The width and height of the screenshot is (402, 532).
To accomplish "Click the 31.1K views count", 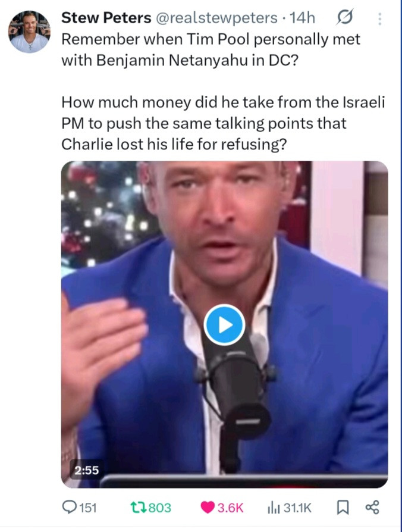I will coord(297,508).
